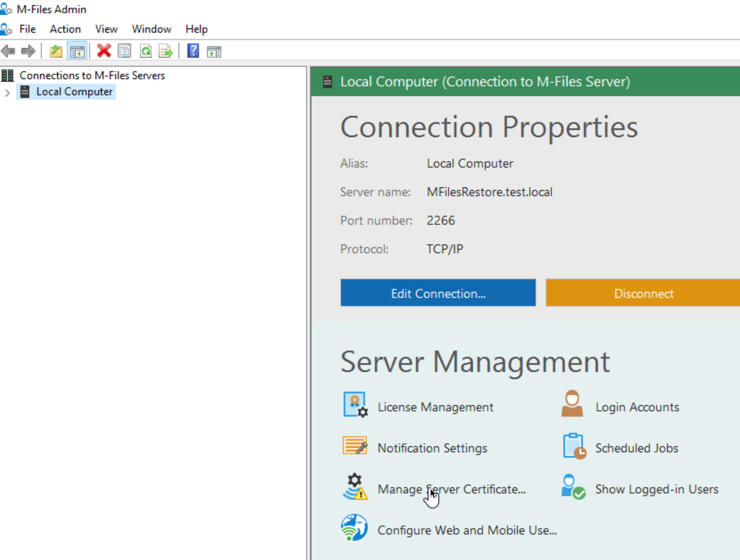Click the alias value Local Computer
The width and height of the screenshot is (740, 560).
[470, 164]
